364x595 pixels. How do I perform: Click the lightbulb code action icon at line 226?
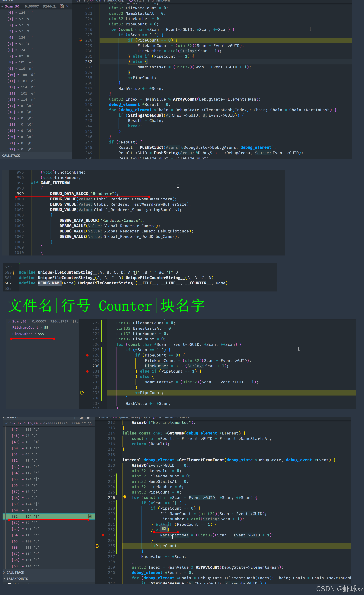pyautogui.click(x=125, y=497)
